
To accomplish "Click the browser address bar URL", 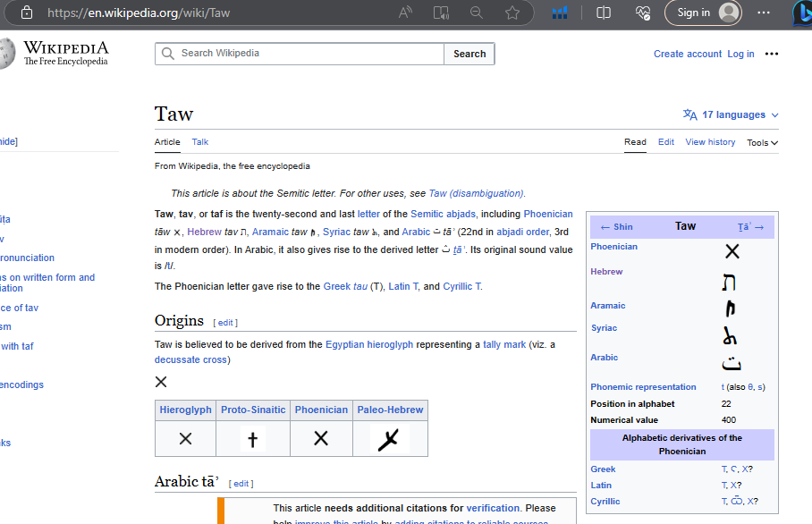I will (x=139, y=13).
